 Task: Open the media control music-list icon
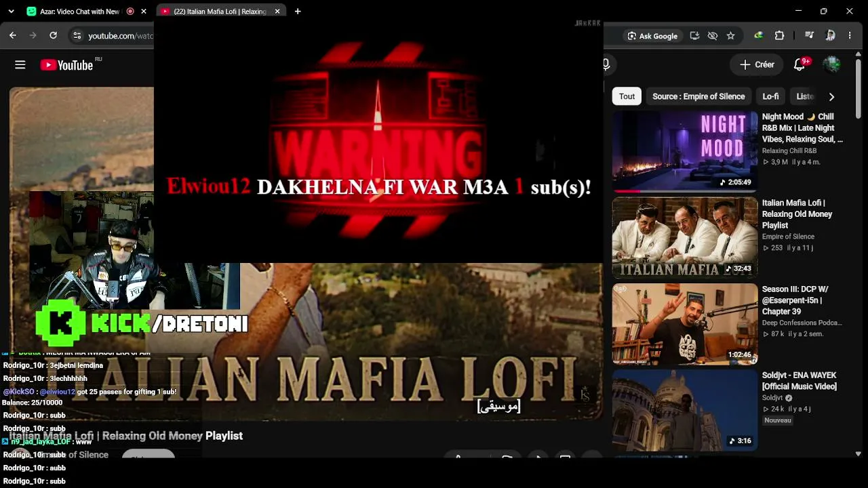coord(810,36)
